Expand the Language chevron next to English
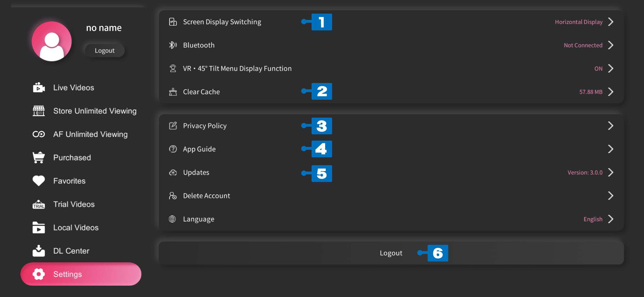 [x=611, y=219]
